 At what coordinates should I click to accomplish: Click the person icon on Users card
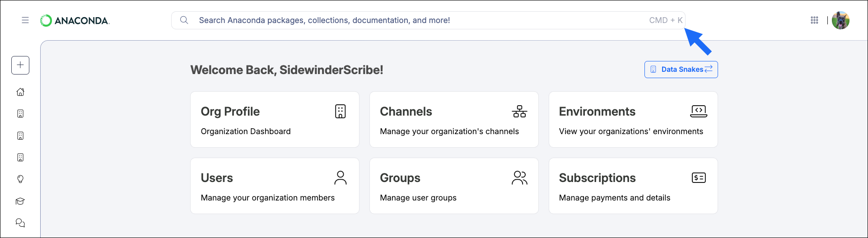[x=341, y=178]
